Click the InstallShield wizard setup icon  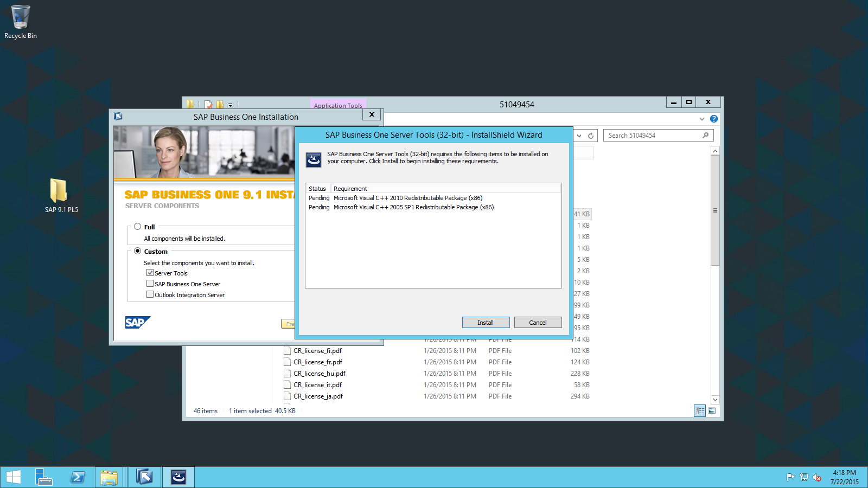[x=314, y=159]
